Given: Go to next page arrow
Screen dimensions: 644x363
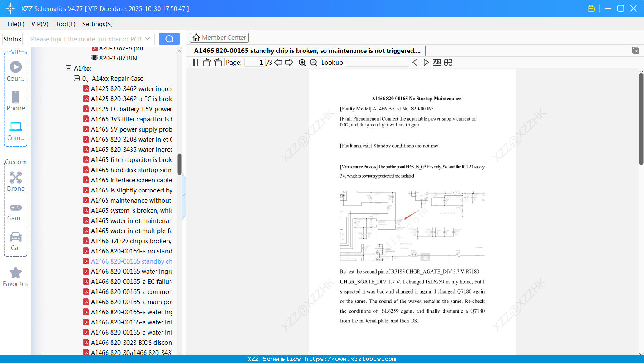Looking at the screenshot, I should click(289, 63).
